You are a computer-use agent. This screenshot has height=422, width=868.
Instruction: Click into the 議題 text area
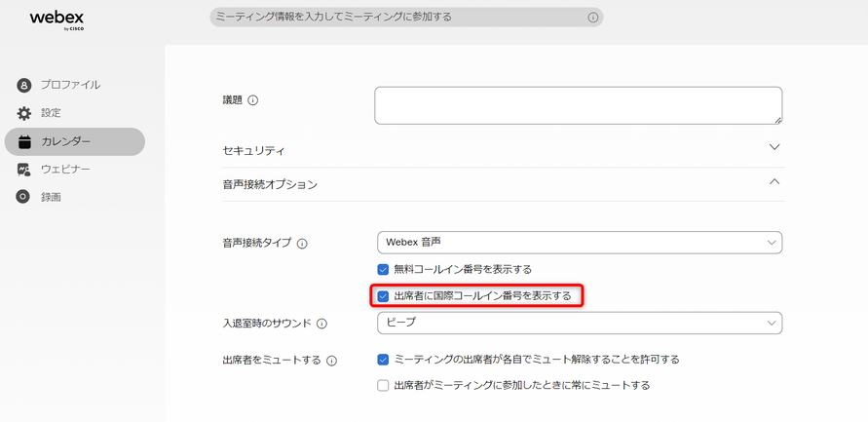tap(579, 105)
